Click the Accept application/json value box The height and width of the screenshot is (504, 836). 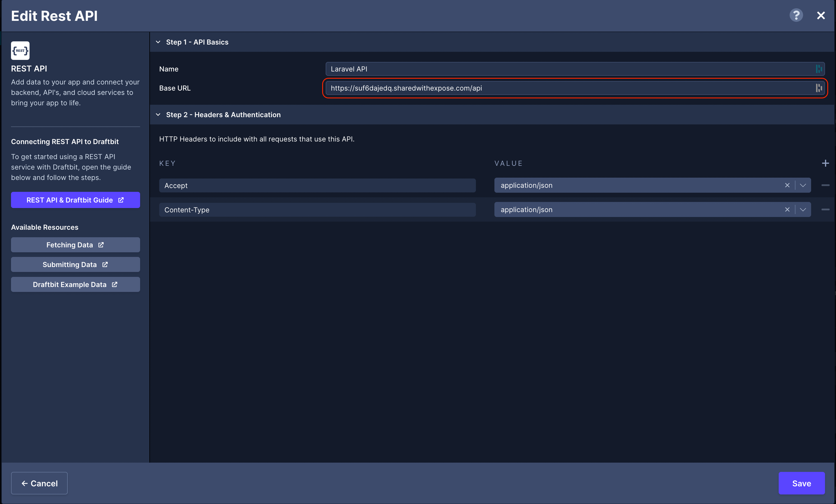click(x=652, y=185)
